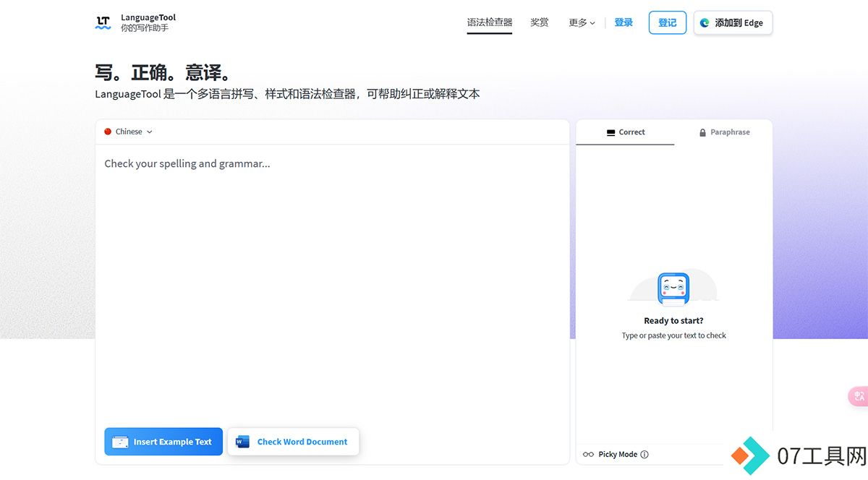Switch to the Correct tab
Viewport: 868px width, 480px height.
pos(625,132)
